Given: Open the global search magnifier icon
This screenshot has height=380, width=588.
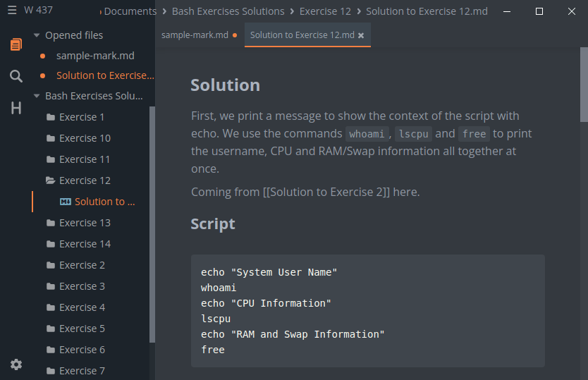Looking at the screenshot, I should (16, 76).
